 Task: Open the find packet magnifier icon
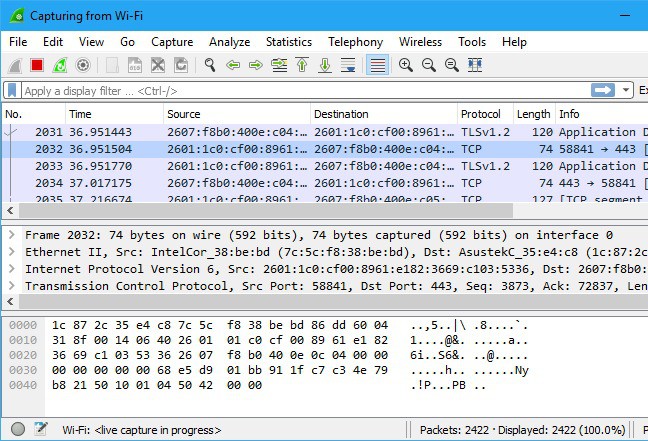[x=210, y=65]
